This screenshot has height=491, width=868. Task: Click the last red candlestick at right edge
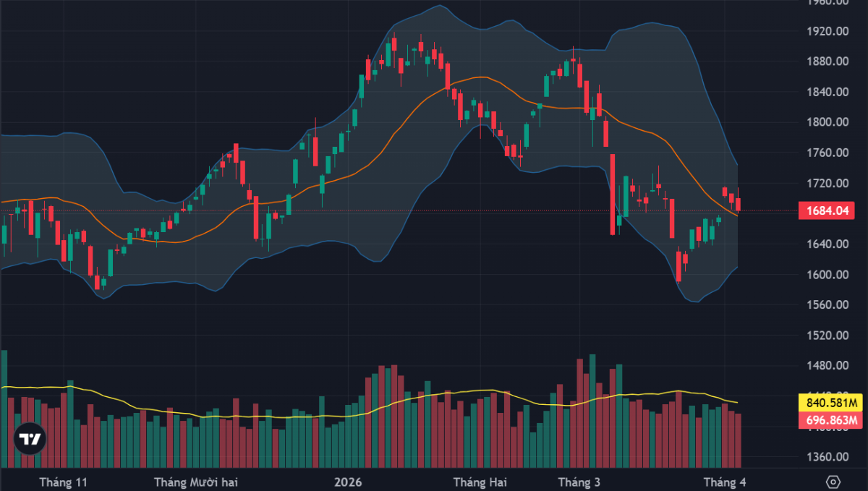coord(738,205)
